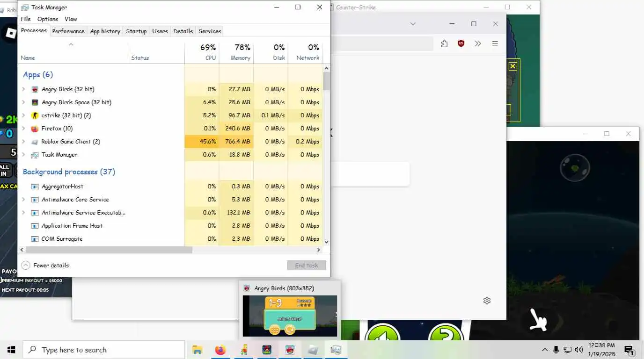Expand the Firefox (10) process group

pos(24,129)
